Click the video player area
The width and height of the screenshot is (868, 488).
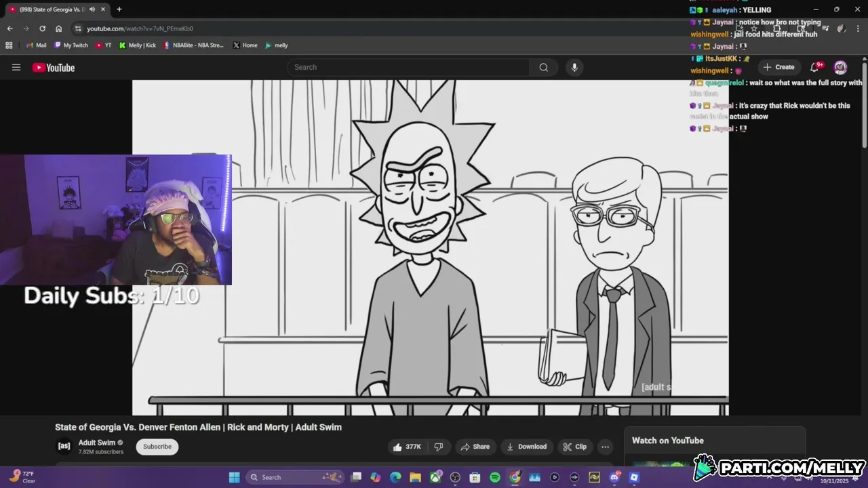430,247
